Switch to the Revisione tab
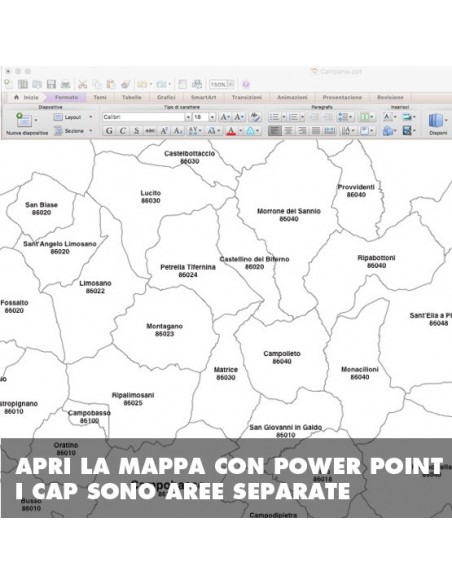This screenshot has width=452, height=584. [390, 98]
